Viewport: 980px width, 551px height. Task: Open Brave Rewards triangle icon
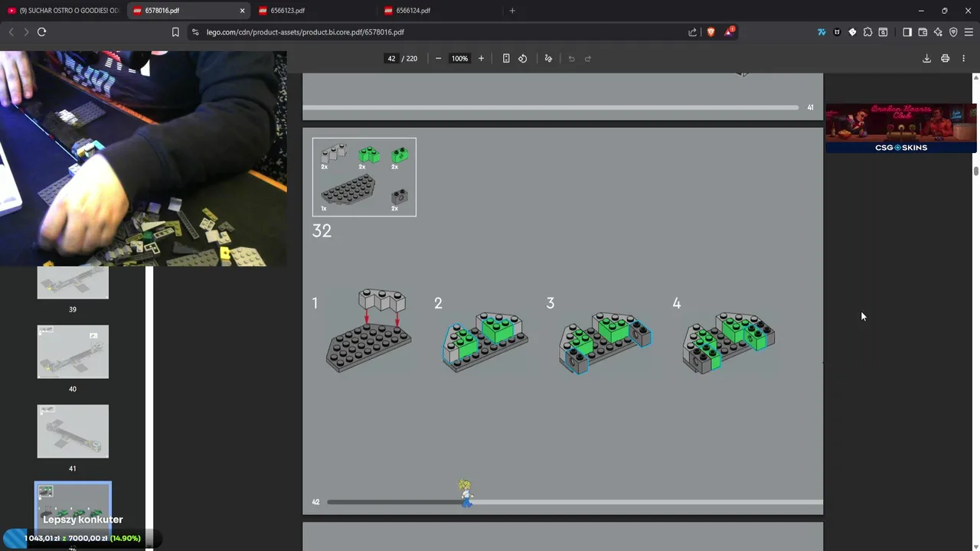pos(729,32)
